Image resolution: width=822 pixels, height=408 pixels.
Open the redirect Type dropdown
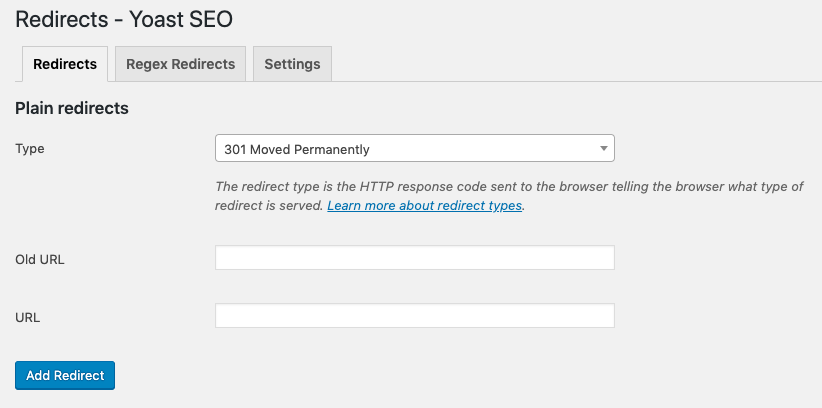pos(414,149)
